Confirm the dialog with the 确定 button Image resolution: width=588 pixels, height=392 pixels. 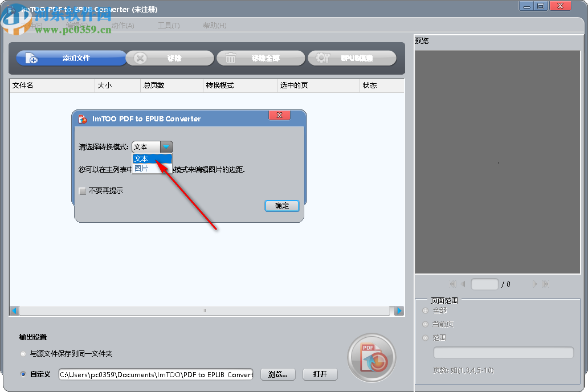click(x=281, y=206)
